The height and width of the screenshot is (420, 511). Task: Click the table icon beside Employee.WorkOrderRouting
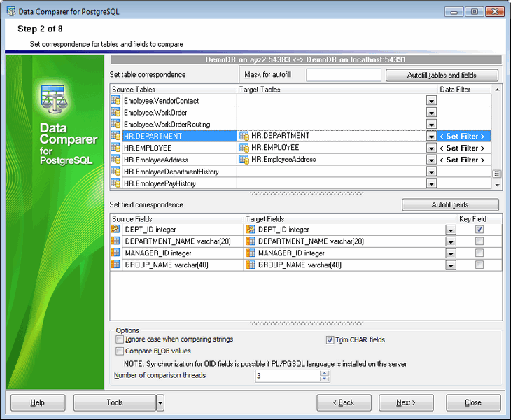115,123
